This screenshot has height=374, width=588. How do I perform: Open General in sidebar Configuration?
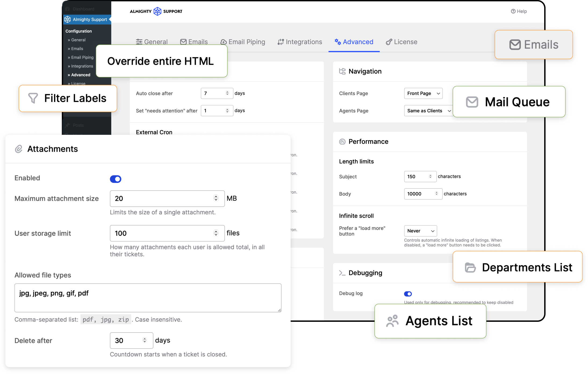click(x=77, y=40)
